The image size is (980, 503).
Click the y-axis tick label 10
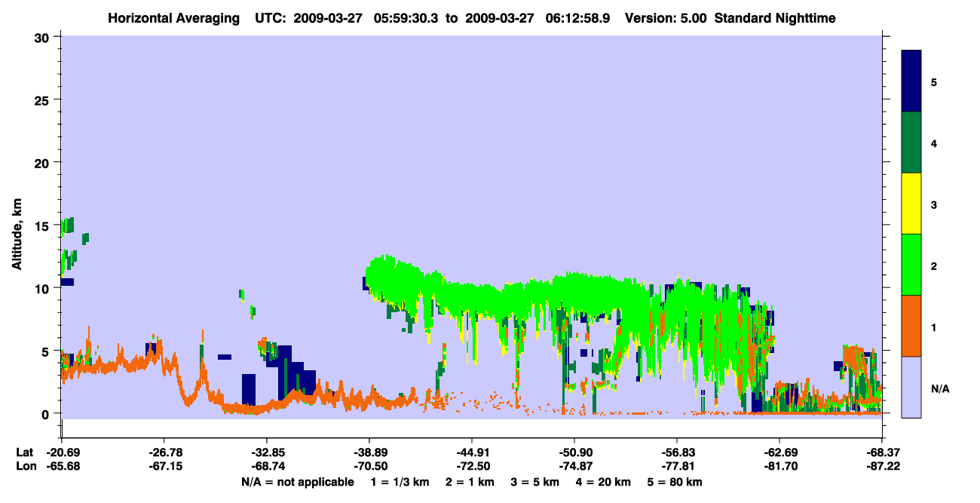[x=44, y=288]
